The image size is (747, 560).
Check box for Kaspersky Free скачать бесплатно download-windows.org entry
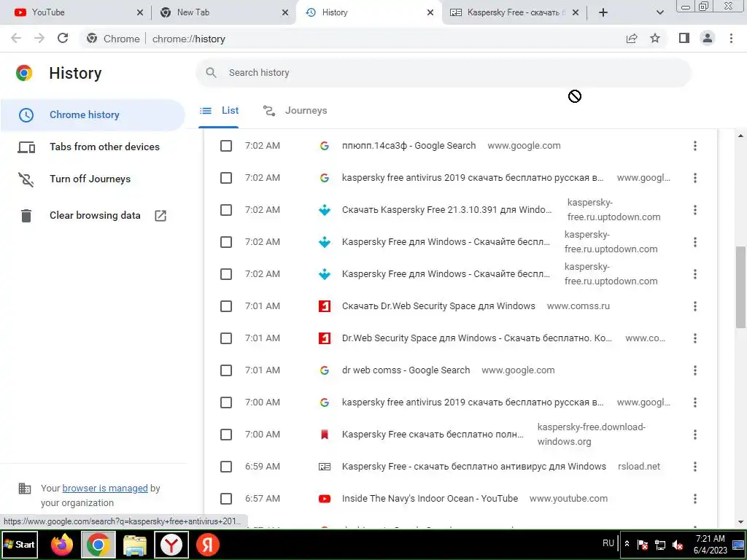226,435
